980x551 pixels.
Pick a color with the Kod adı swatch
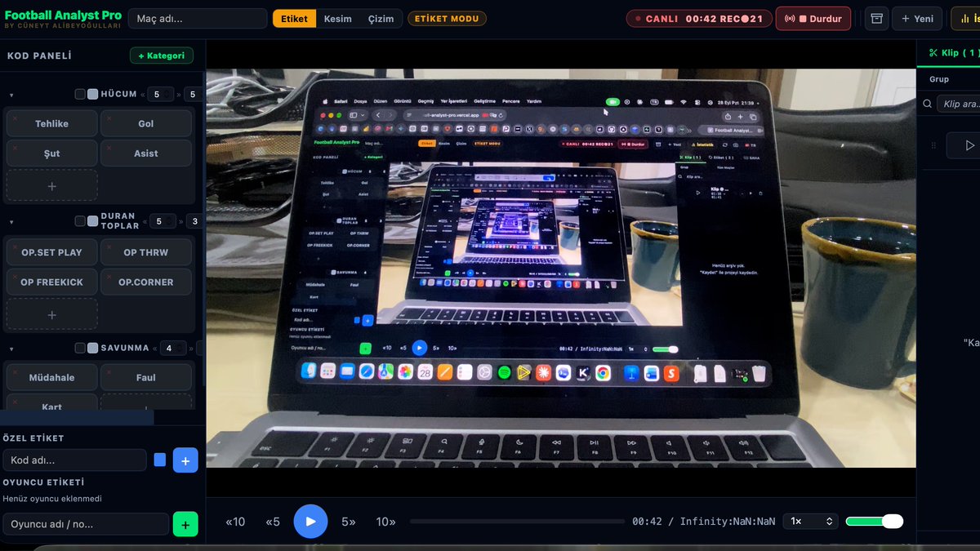(x=160, y=460)
